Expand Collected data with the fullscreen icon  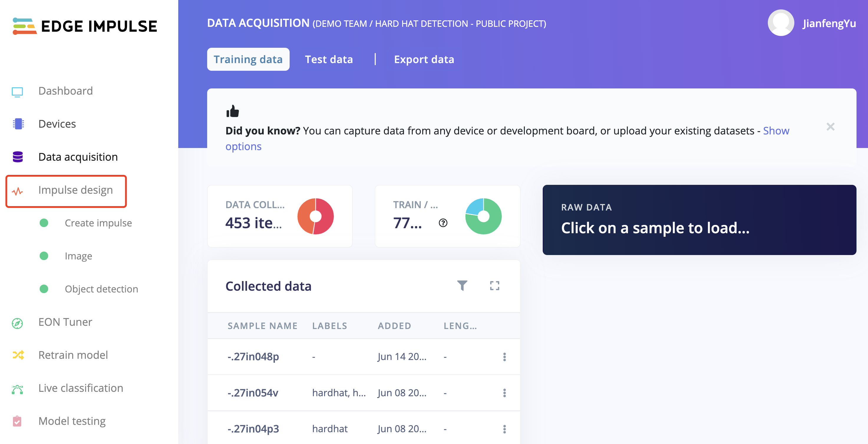(x=494, y=286)
